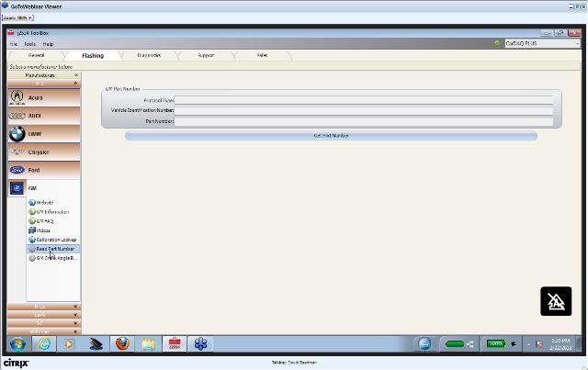Open the CarDAQ PLUS device dropdown
588x370 pixels.
[542, 43]
